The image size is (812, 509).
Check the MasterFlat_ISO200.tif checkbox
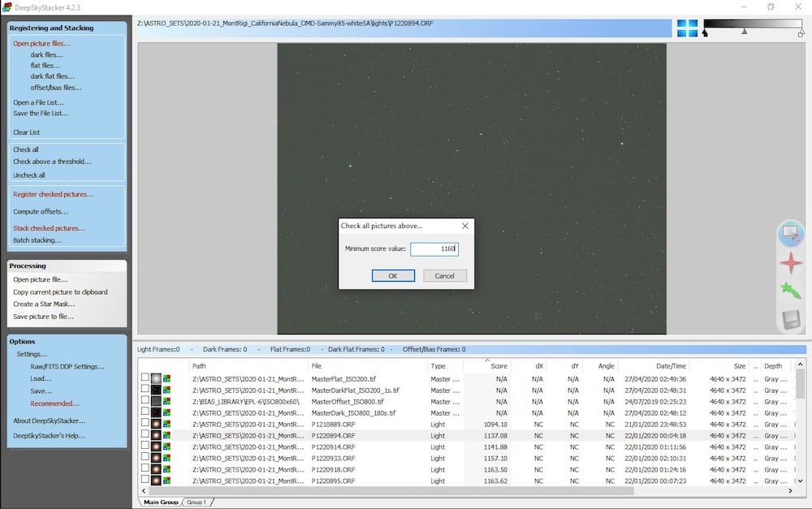145,377
